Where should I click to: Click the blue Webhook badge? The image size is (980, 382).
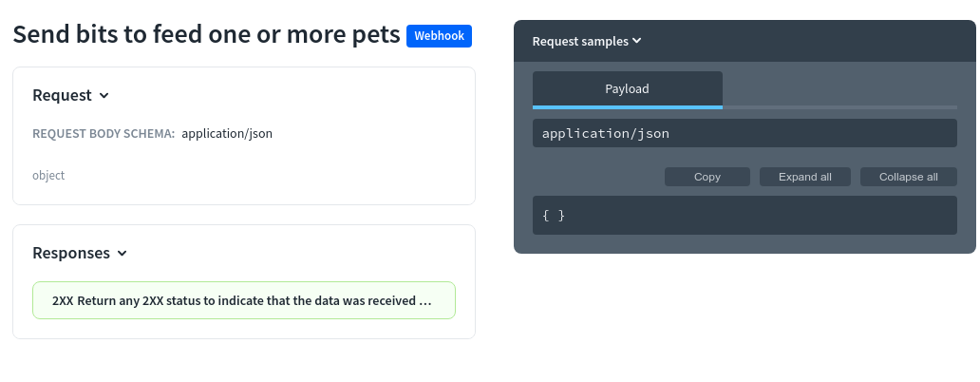point(439,36)
